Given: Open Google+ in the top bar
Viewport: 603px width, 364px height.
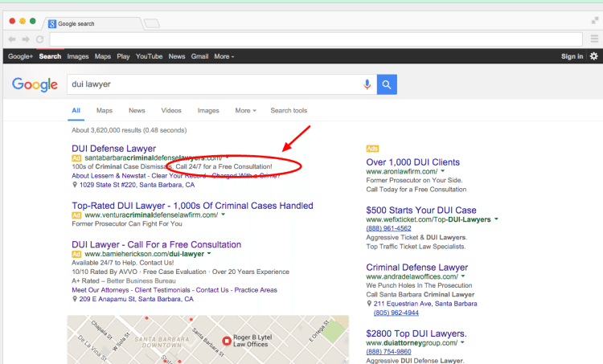Looking at the screenshot, I should (x=20, y=56).
